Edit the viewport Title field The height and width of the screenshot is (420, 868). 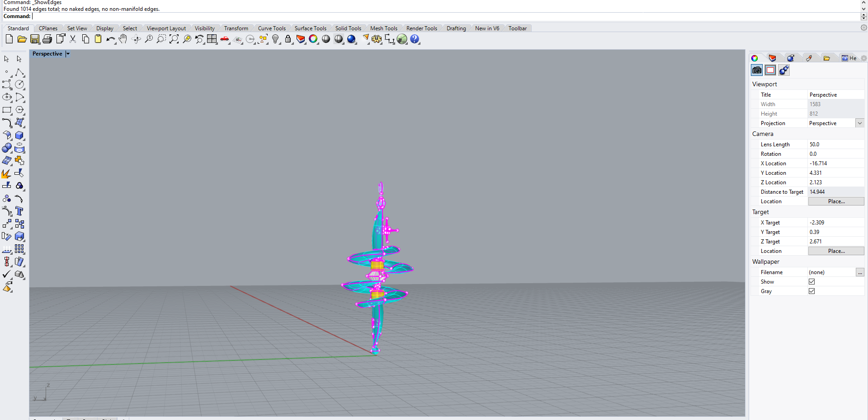coord(836,95)
